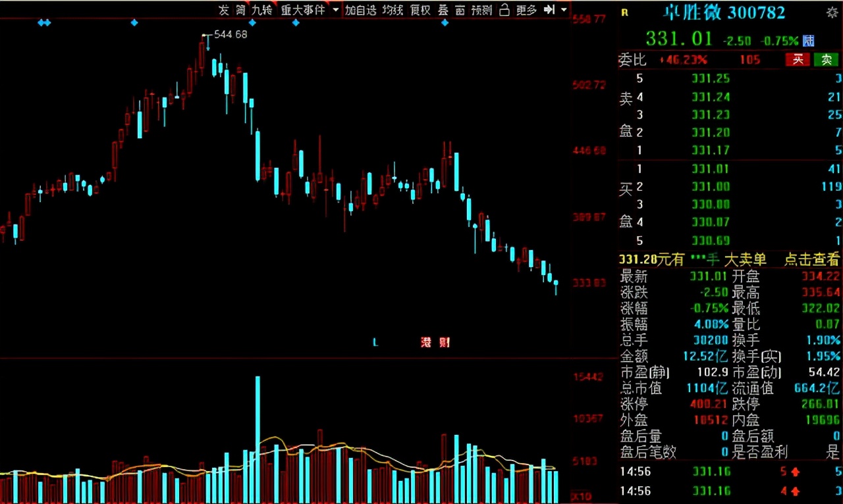Open the 重大事件 tab
Viewport: 843px width, 504px height.
(x=303, y=10)
